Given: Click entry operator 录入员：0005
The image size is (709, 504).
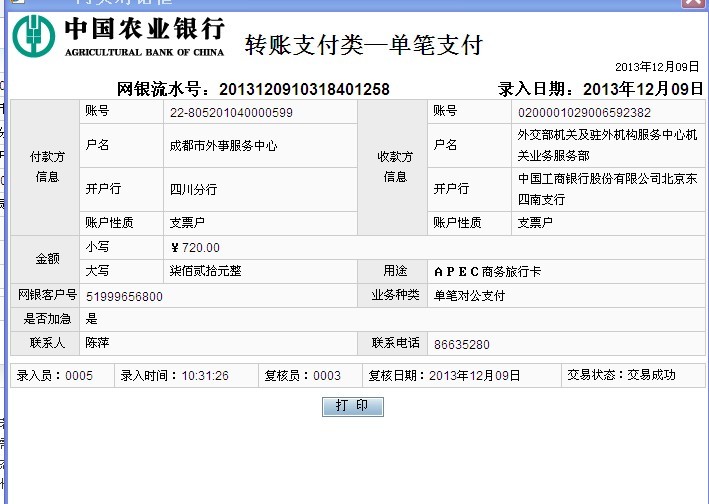Looking at the screenshot, I should tap(54, 376).
